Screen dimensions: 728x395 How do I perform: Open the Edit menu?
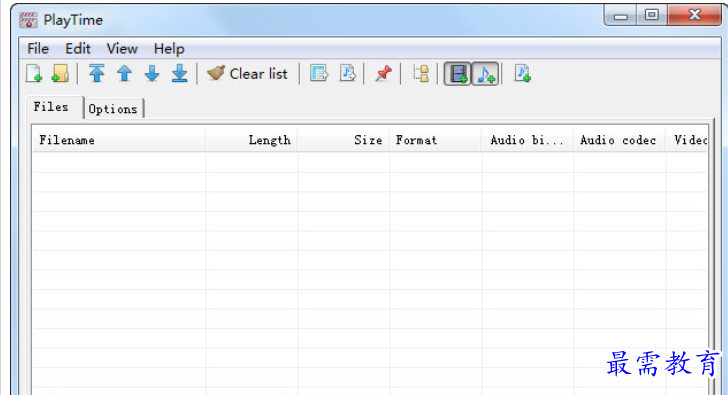(78, 49)
